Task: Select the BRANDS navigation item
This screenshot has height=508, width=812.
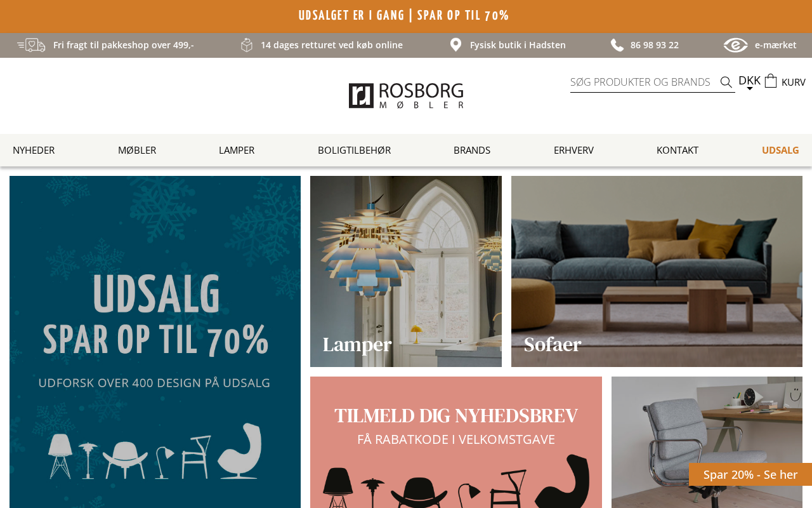Action: pyautogui.click(x=472, y=150)
